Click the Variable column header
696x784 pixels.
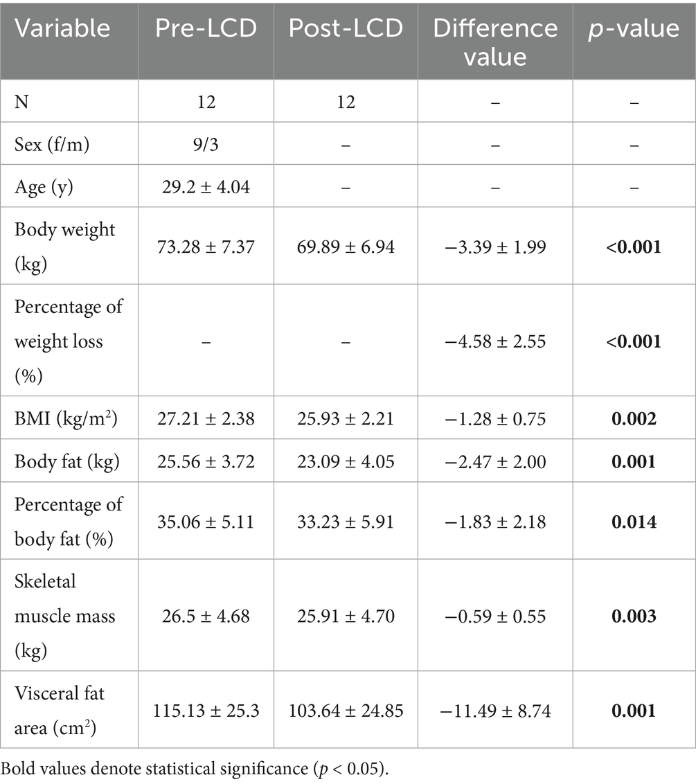point(63,28)
